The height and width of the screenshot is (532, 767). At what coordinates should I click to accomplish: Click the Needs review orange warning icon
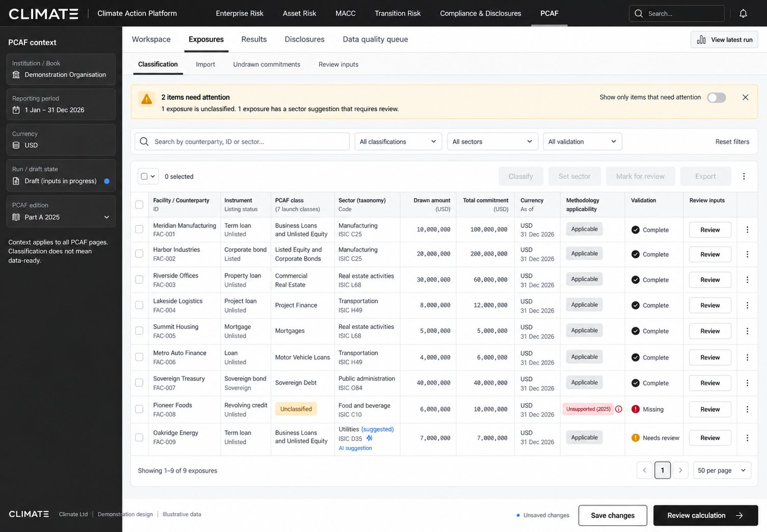636,437
